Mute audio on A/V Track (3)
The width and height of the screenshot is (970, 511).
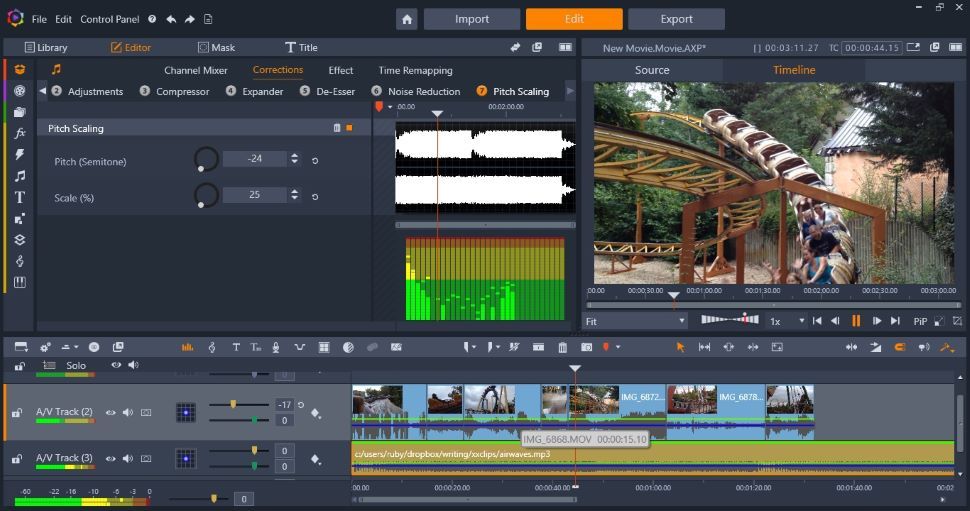coord(128,458)
